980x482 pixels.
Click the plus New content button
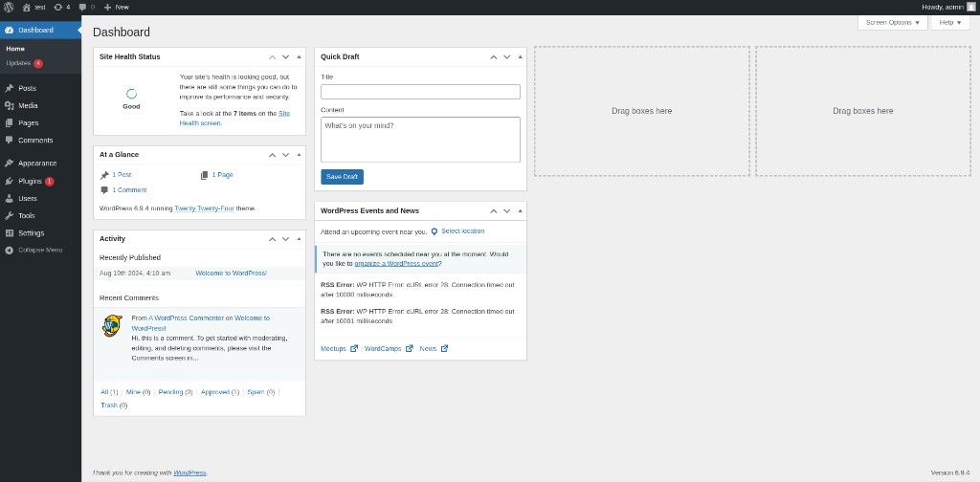tap(116, 7)
